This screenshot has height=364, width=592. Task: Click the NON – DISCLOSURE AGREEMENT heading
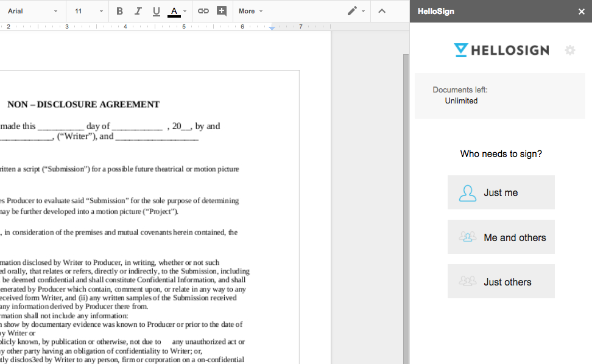pos(83,105)
